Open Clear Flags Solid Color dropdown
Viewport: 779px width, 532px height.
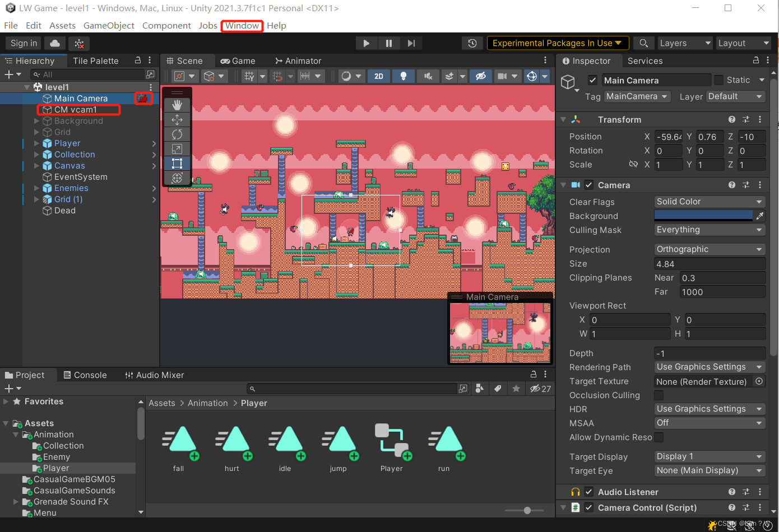pos(710,202)
